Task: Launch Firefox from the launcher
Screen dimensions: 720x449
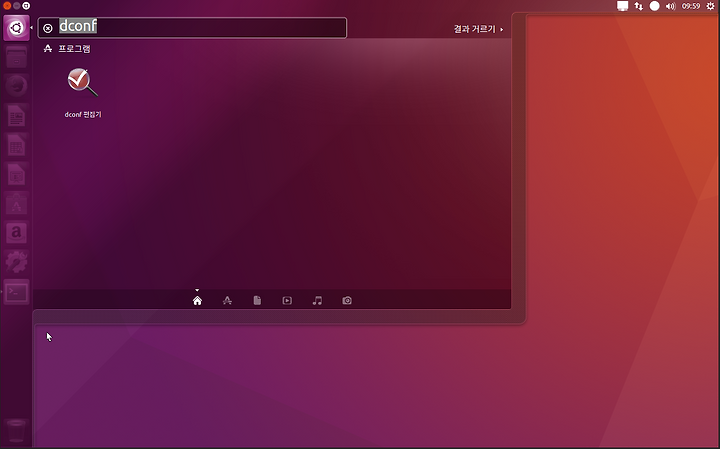Action: point(16,86)
